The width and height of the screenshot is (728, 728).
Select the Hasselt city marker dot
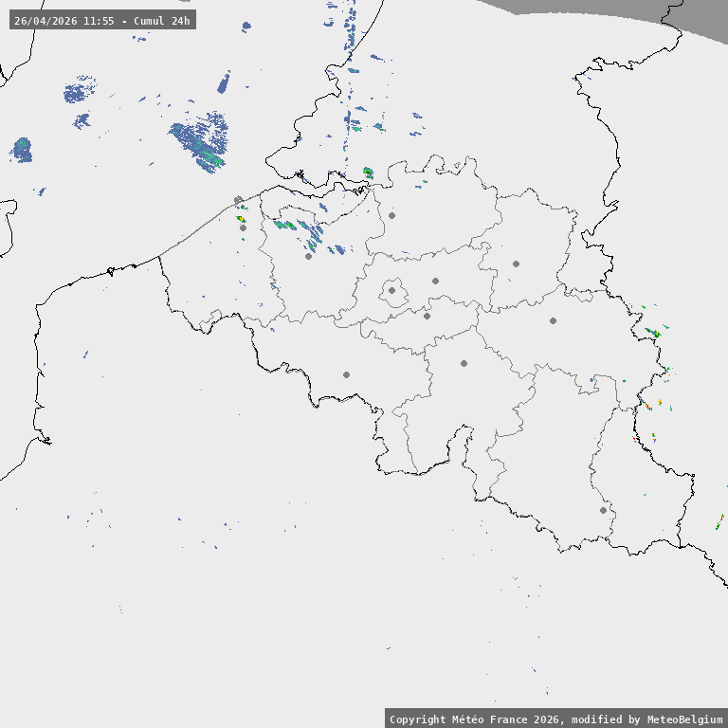(516, 264)
